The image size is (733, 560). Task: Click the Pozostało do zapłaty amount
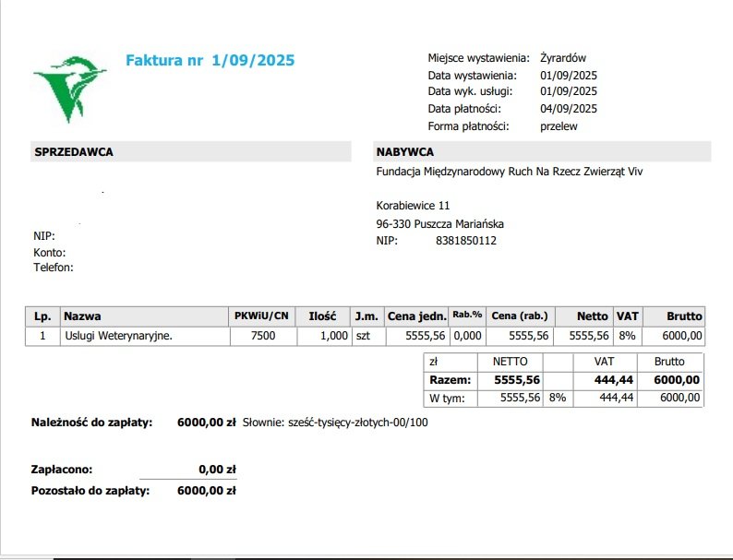(207, 491)
